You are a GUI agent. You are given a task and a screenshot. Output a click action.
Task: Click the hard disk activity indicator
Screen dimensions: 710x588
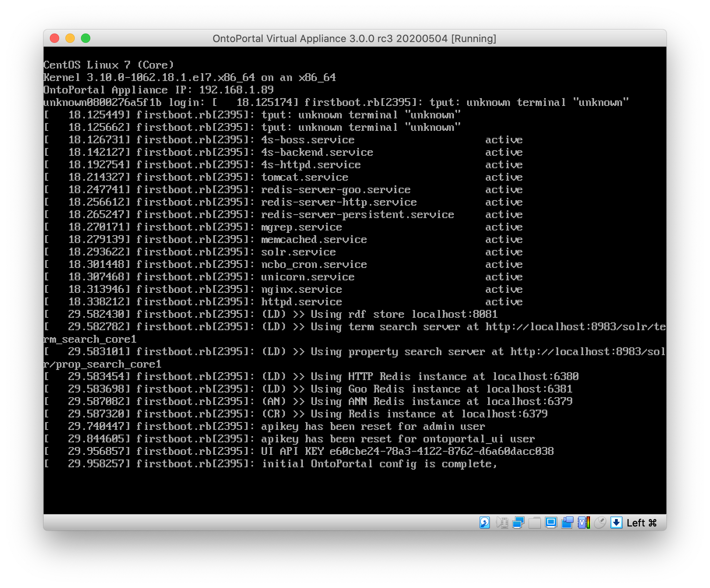pyautogui.click(x=485, y=522)
